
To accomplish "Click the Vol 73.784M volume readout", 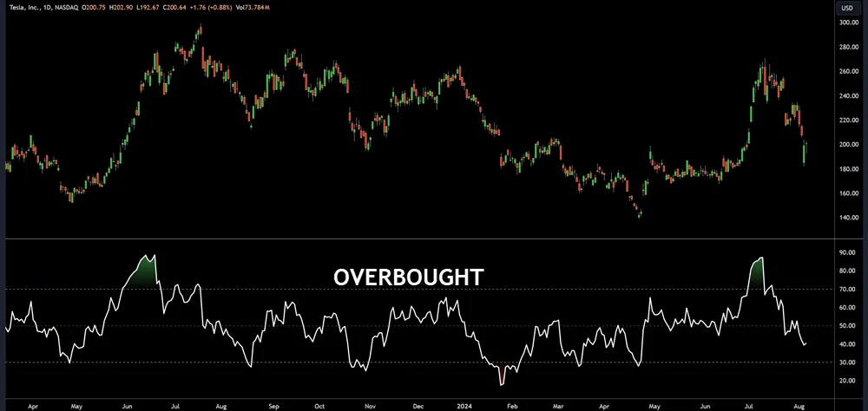I will (253, 8).
